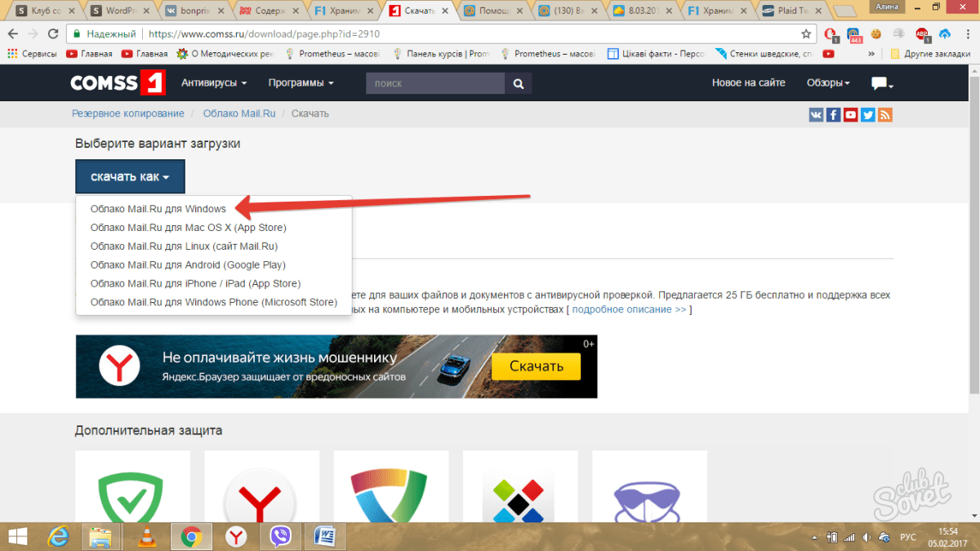This screenshot has height=551, width=980.
Task: Select Облако Mail.Ru для iPhone / iPad
Action: tap(196, 284)
